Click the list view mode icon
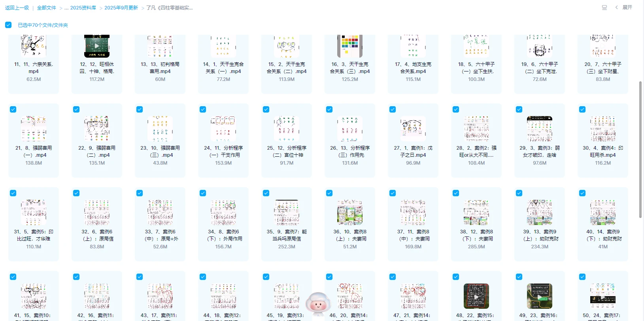This screenshot has width=644, height=321. coord(604,8)
